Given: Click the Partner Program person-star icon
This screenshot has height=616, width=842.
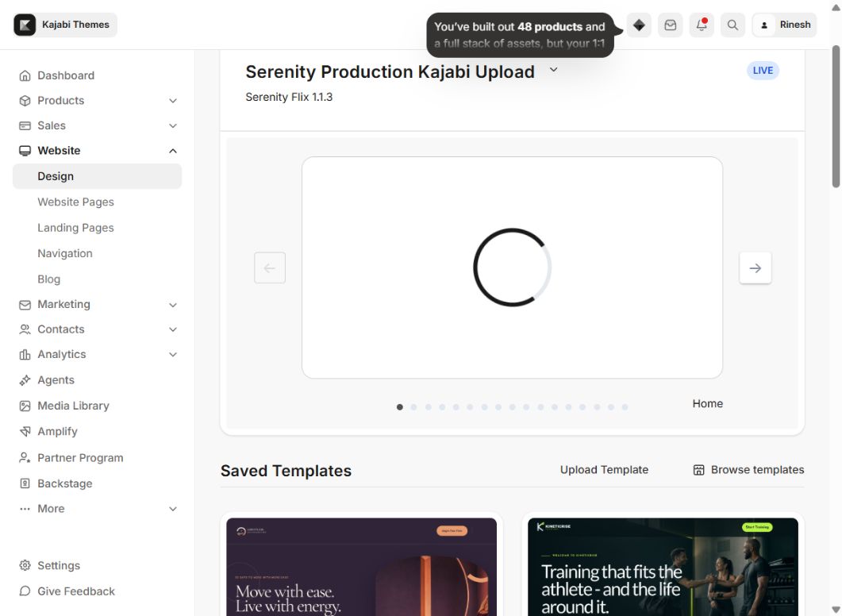Looking at the screenshot, I should (x=25, y=457).
